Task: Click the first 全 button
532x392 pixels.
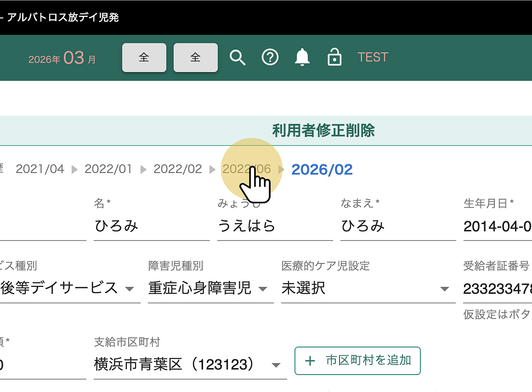Action: click(x=144, y=58)
